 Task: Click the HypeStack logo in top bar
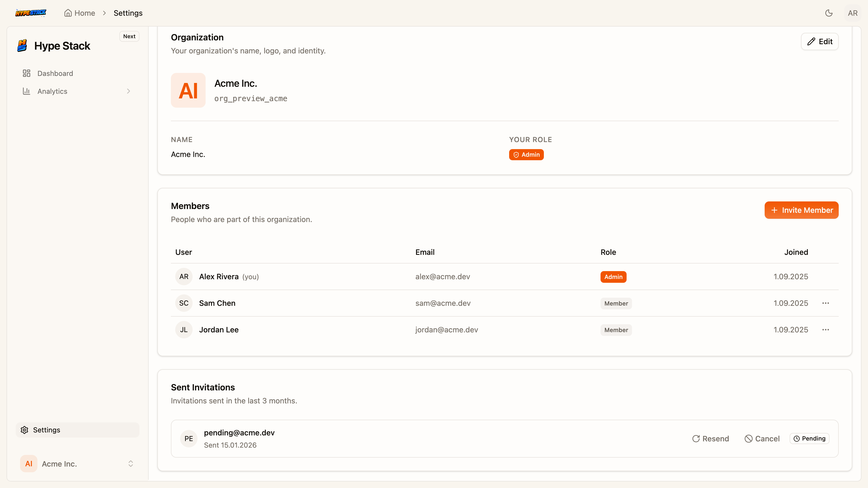pyautogui.click(x=31, y=13)
